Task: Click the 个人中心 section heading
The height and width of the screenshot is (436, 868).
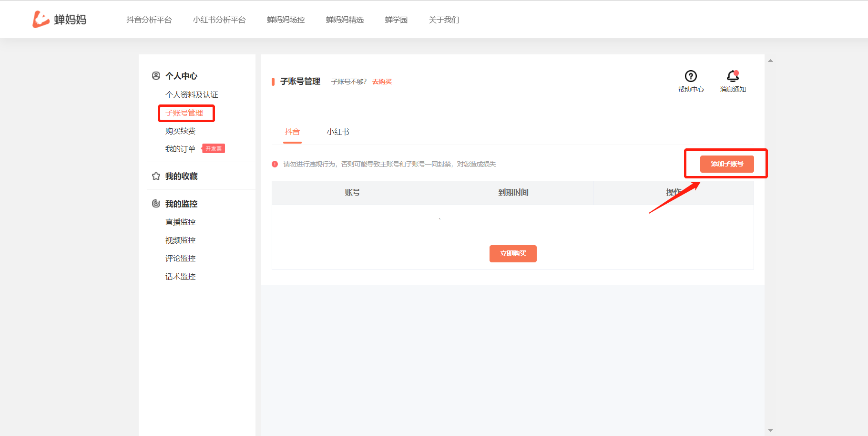Action: [182, 76]
